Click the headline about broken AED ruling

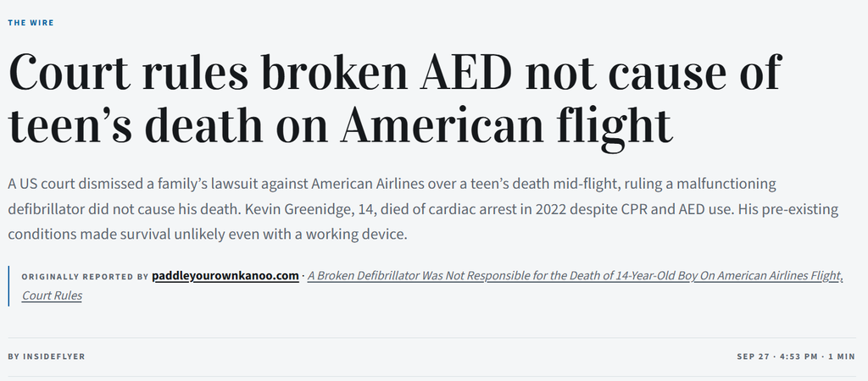tap(395, 98)
